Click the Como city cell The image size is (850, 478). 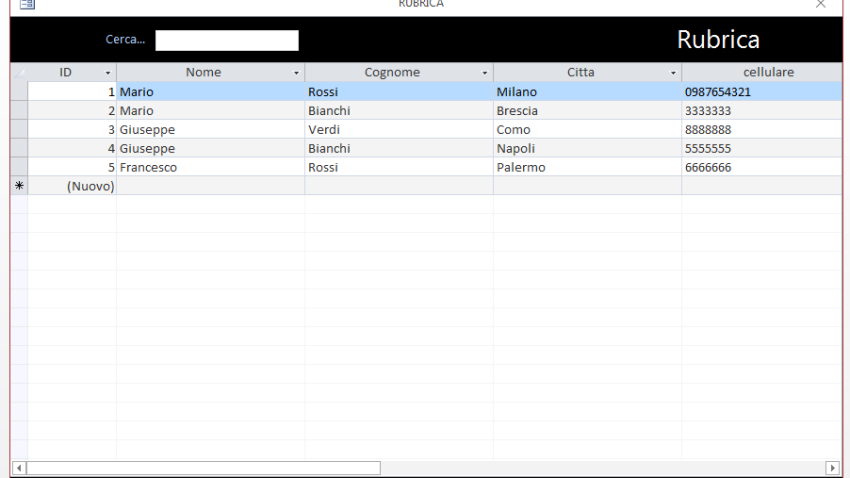click(588, 129)
